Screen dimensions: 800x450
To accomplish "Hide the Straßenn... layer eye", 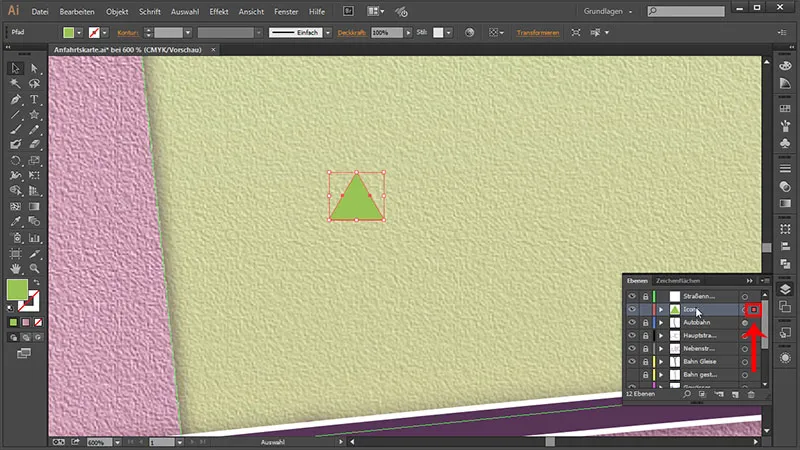I will pyautogui.click(x=632, y=296).
